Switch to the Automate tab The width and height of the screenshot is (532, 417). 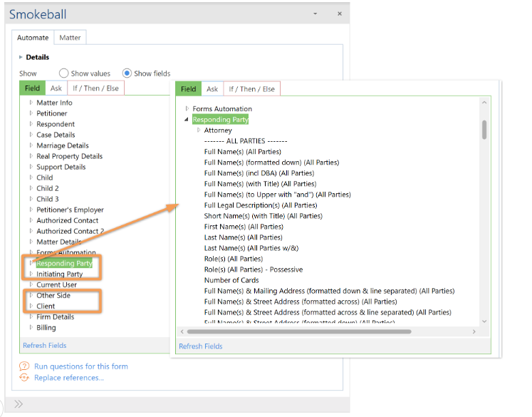click(x=33, y=38)
